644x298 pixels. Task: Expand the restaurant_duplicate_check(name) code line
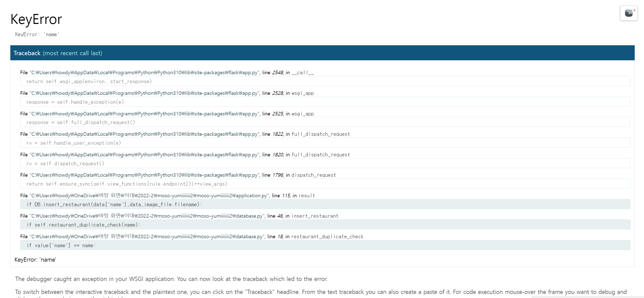tap(84, 225)
